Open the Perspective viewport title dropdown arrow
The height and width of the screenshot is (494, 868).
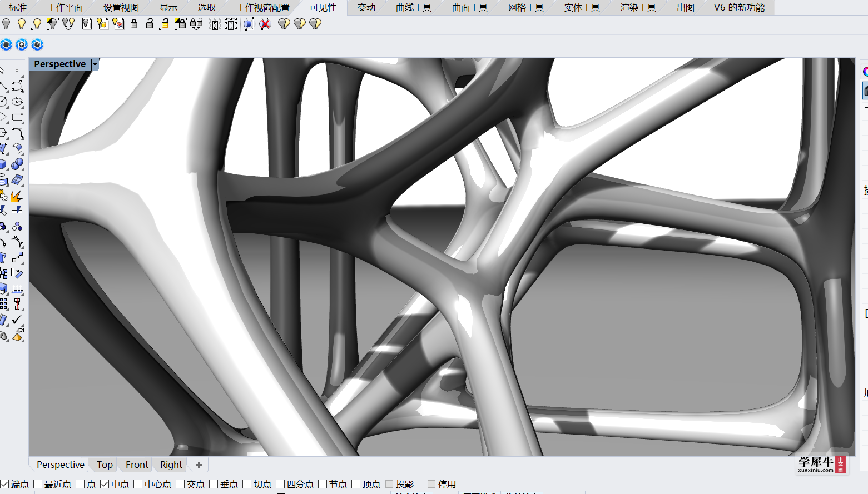tap(95, 64)
